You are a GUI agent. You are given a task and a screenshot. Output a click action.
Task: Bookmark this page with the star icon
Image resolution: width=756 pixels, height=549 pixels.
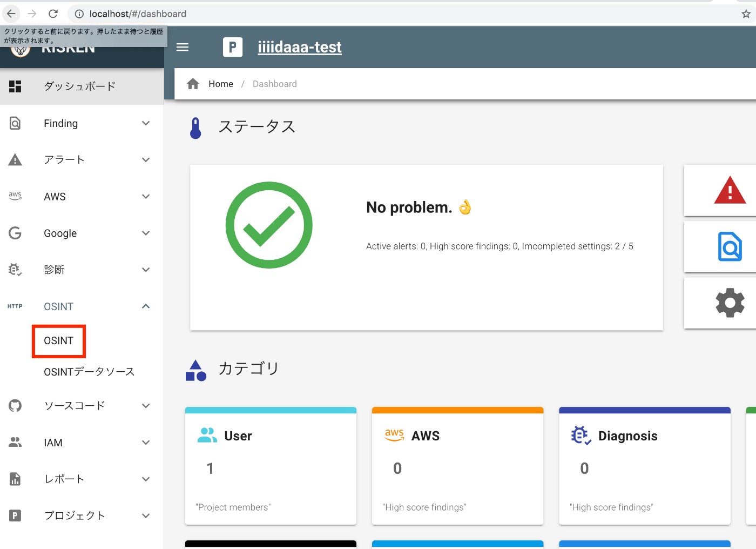746,14
